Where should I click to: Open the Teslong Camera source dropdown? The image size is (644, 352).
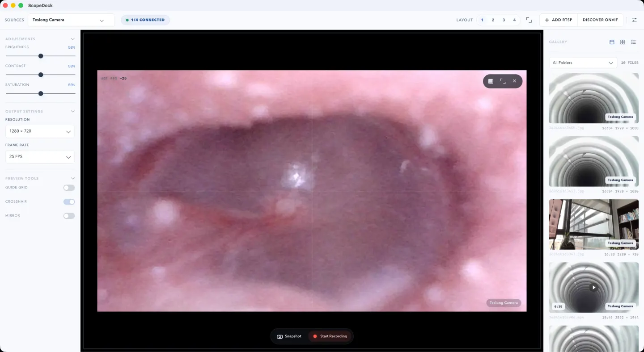[x=71, y=20]
